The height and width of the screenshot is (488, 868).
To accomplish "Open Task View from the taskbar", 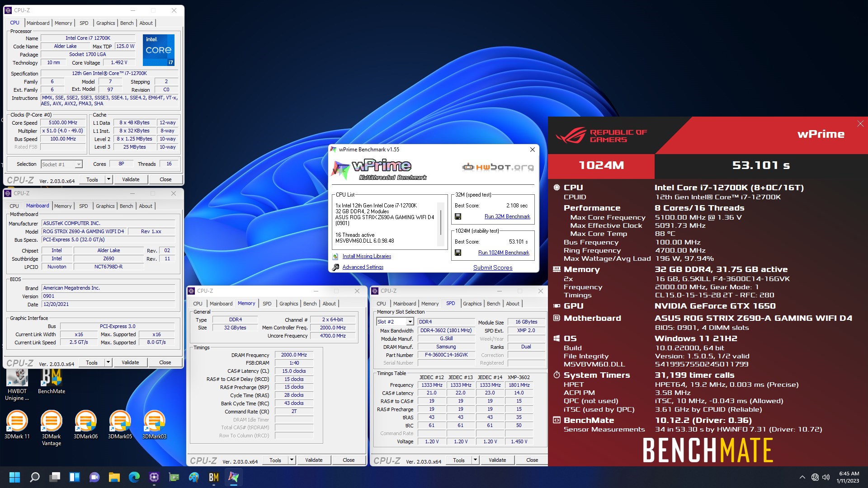I will (55, 477).
